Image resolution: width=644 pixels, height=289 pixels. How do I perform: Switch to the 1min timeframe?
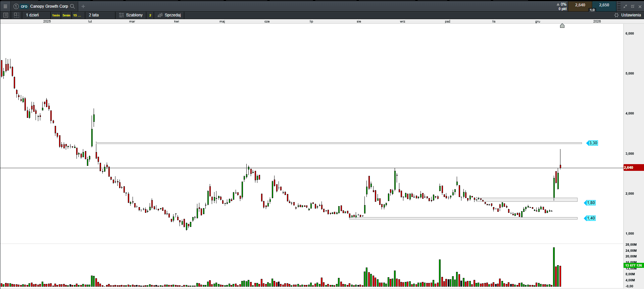coord(56,15)
